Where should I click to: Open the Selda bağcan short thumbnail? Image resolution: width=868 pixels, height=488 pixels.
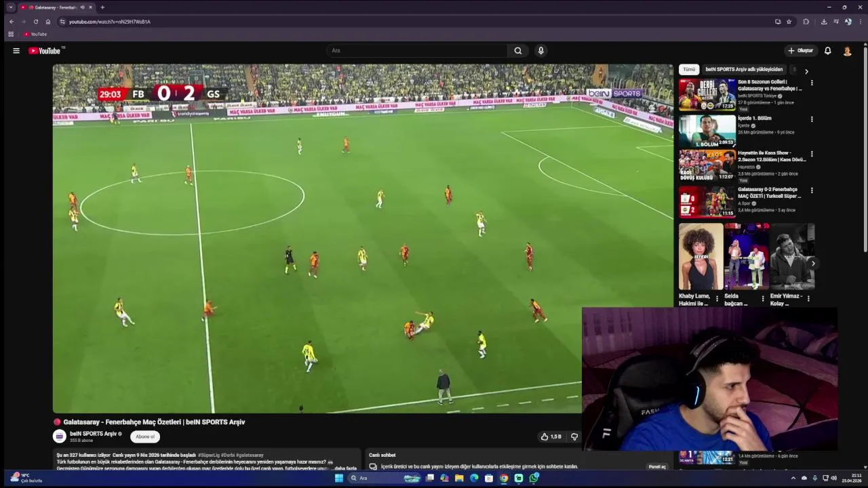click(747, 257)
